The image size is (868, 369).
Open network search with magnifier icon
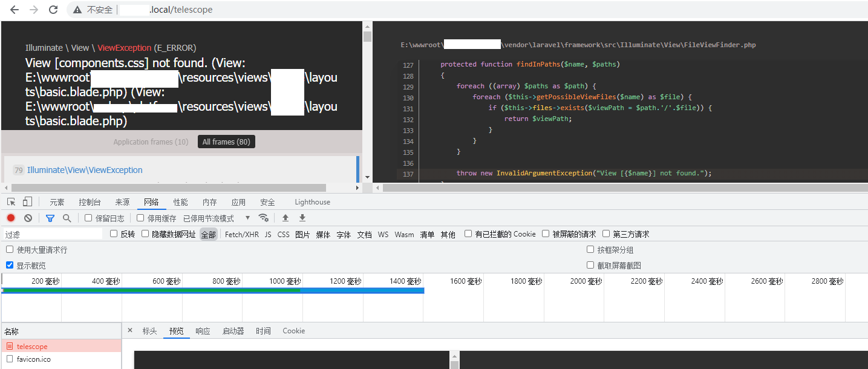(67, 218)
